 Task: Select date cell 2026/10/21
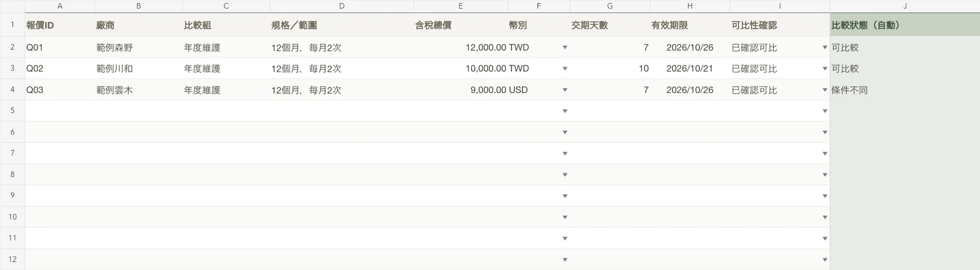(690, 69)
